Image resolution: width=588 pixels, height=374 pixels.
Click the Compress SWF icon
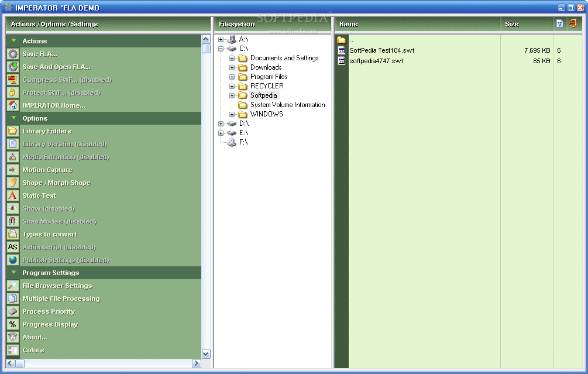tap(13, 80)
